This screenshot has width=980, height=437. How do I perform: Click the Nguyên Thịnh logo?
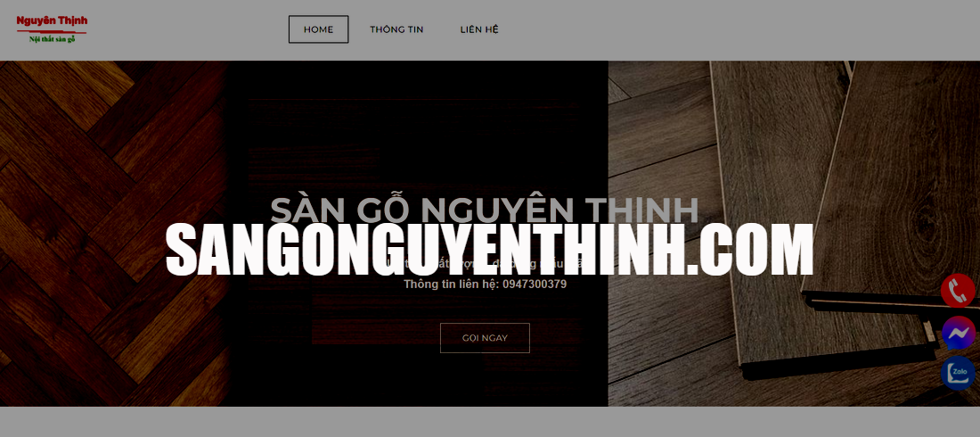(52, 21)
